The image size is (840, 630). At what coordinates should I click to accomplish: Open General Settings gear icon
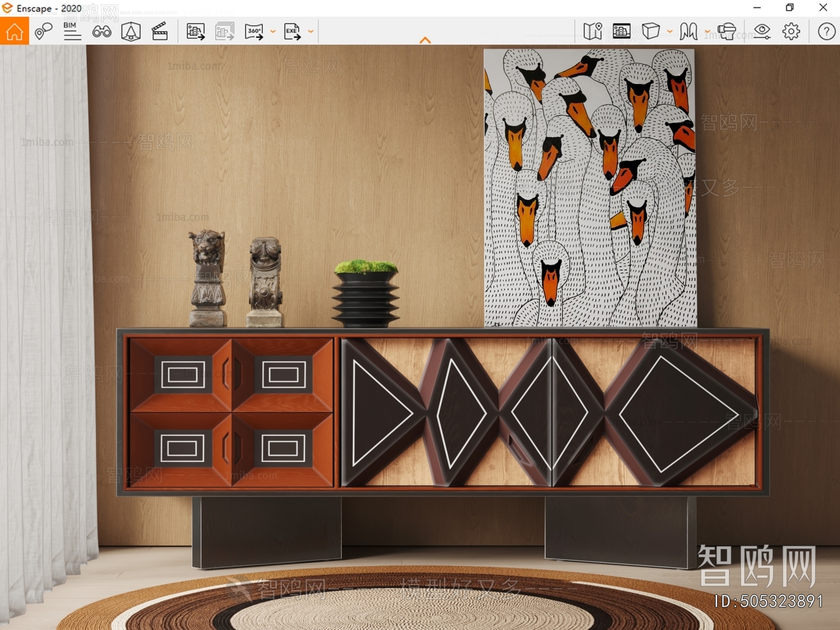(x=791, y=31)
